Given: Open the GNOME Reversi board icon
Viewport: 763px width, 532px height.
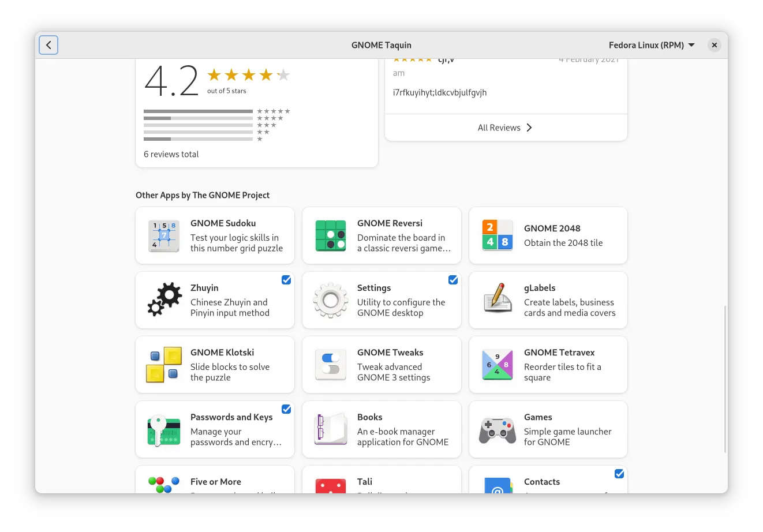Looking at the screenshot, I should [x=331, y=236].
